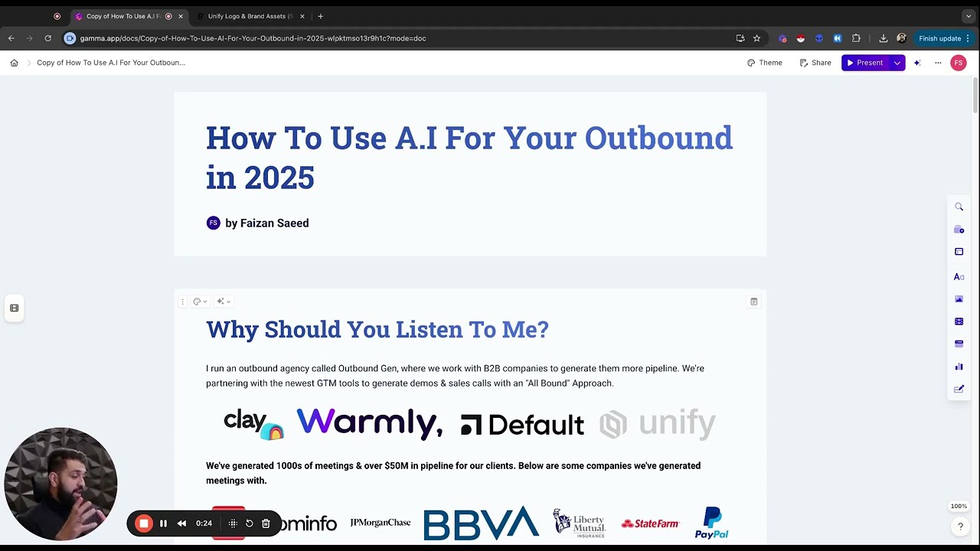Open the three-dot more options menu
Screen dimensions: 980x551
click(938, 63)
